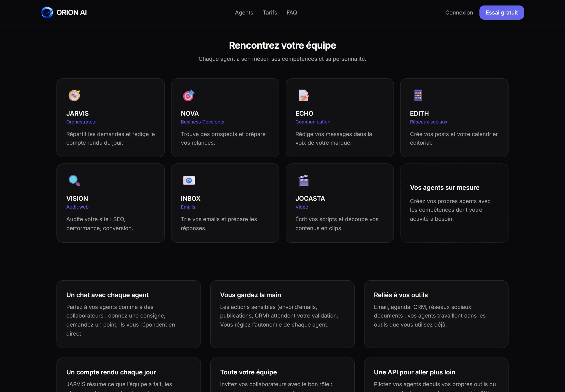Click the Un chat avec chaque agent title

click(108, 295)
